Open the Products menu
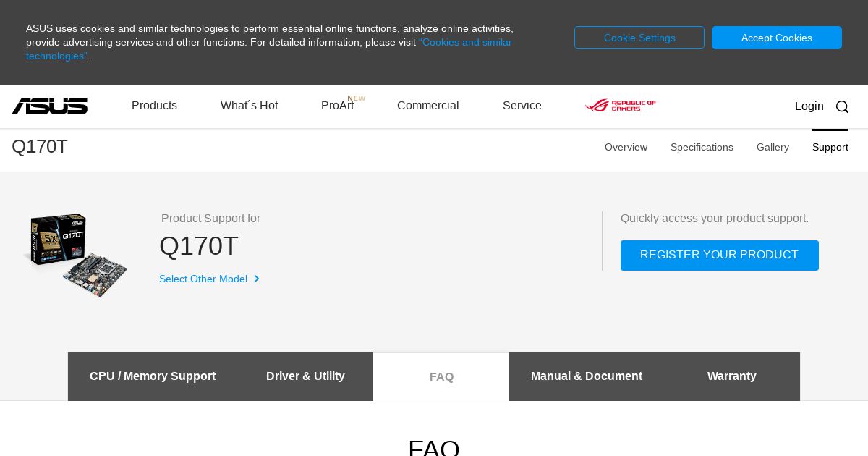Image resolution: width=868 pixels, height=456 pixels. pos(154,106)
